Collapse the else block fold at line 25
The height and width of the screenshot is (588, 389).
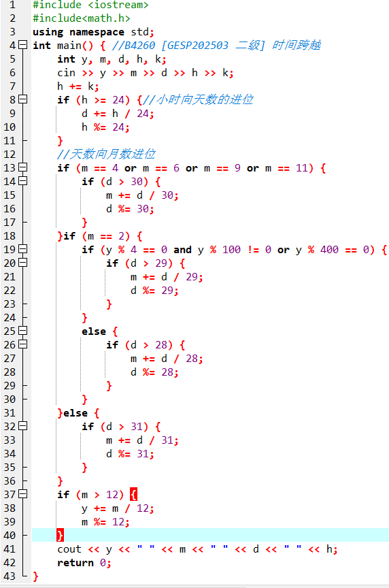(x=23, y=331)
